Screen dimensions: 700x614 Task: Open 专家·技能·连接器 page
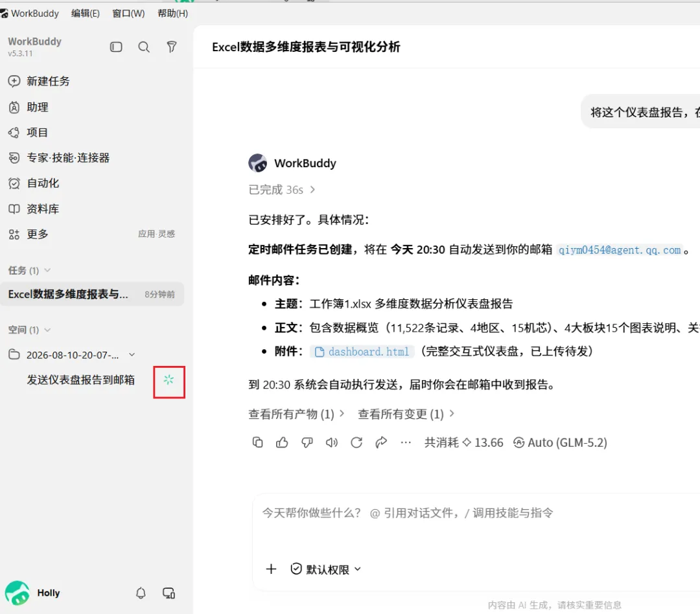(59, 157)
